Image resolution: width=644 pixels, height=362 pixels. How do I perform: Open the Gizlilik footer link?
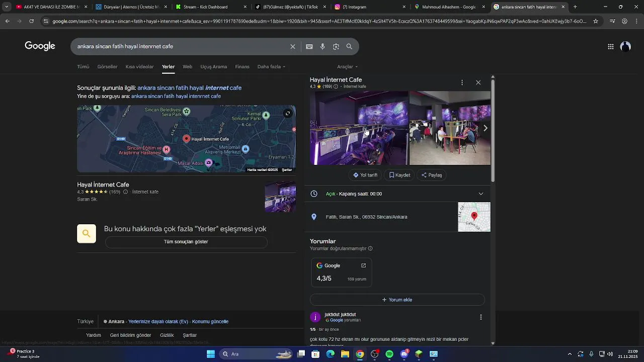[x=167, y=335]
